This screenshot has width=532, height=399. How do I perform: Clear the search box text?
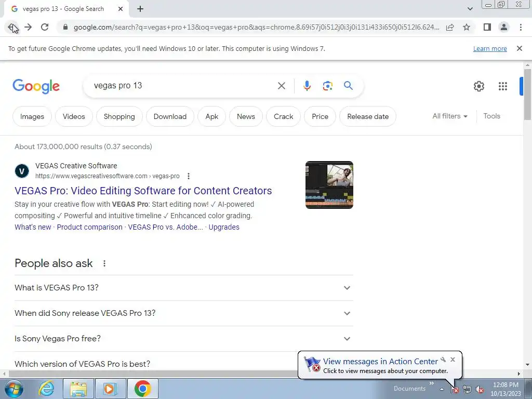pos(281,86)
